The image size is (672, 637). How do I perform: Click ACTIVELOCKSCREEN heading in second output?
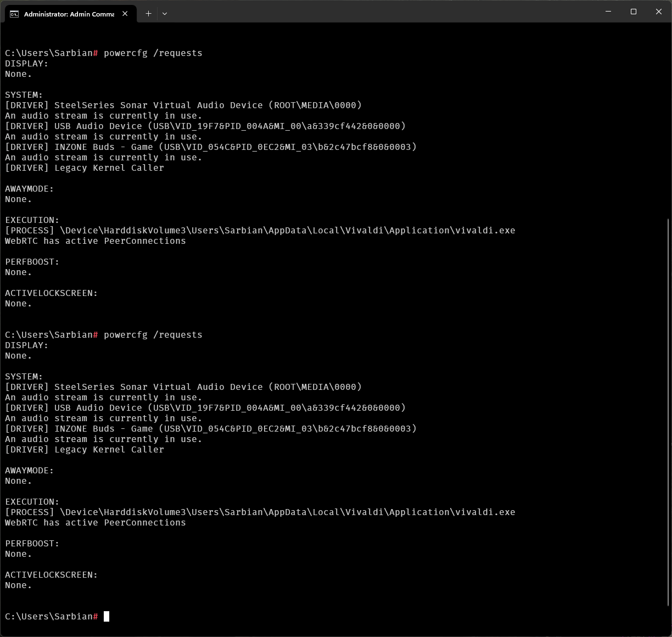tap(51, 575)
